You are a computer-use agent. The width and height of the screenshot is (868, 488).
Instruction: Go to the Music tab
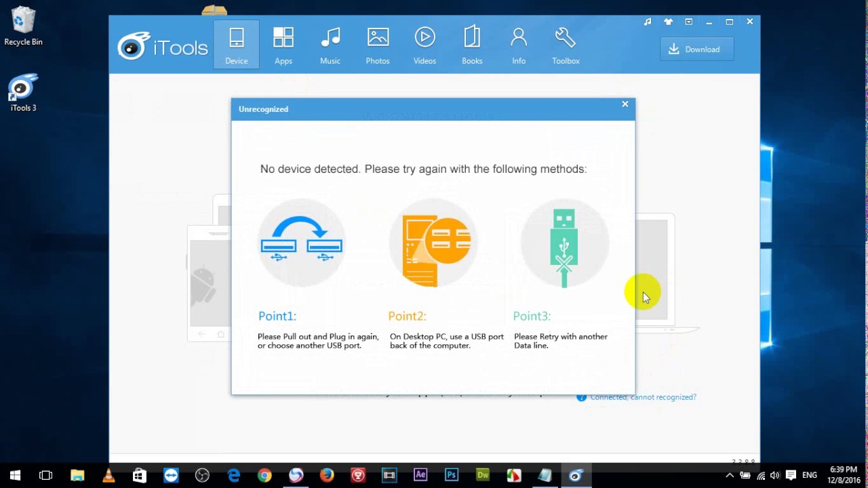click(330, 45)
